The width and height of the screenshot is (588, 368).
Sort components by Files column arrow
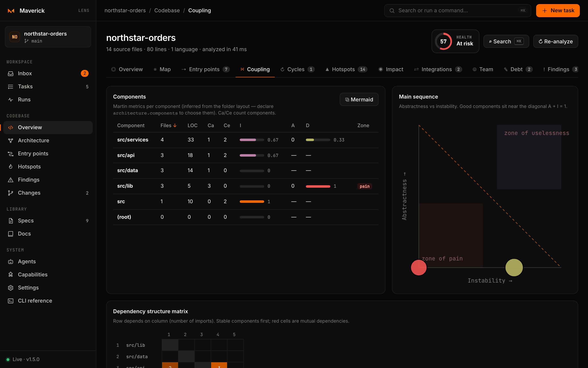pos(175,125)
